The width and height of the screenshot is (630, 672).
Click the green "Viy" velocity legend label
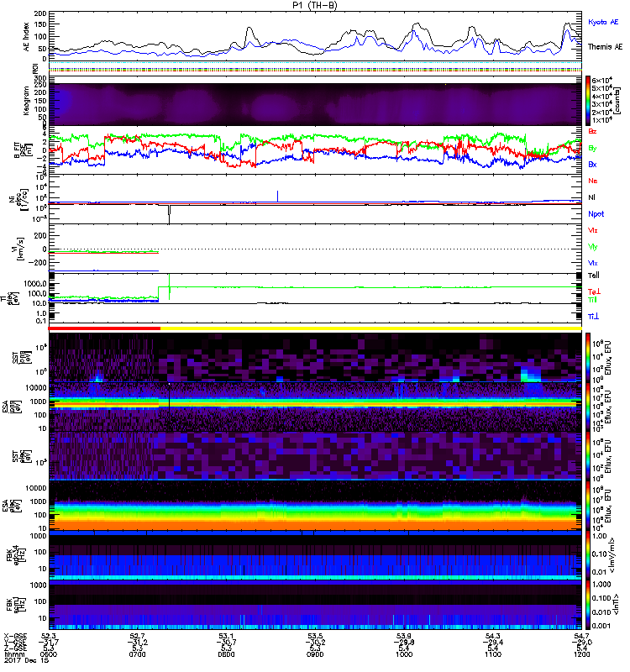(x=592, y=247)
